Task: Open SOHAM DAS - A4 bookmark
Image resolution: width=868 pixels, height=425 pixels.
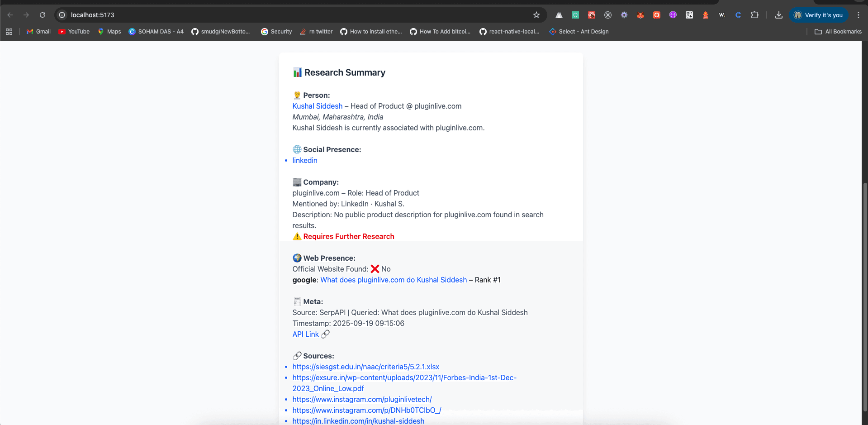Action: point(156,32)
